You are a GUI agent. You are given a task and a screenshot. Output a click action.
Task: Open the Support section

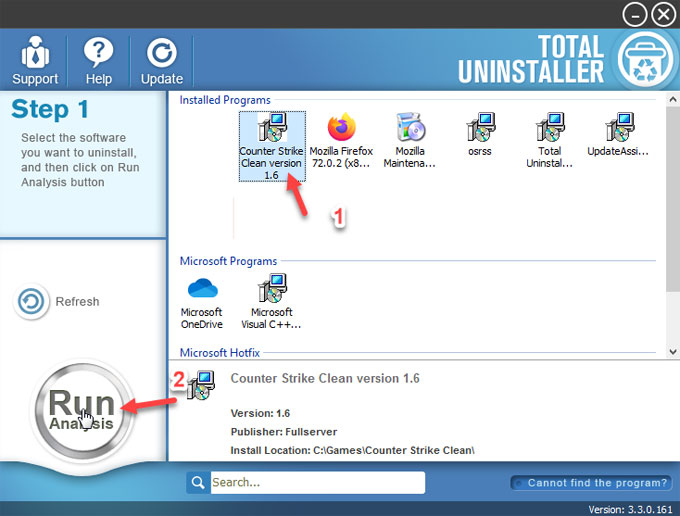[35, 60]
